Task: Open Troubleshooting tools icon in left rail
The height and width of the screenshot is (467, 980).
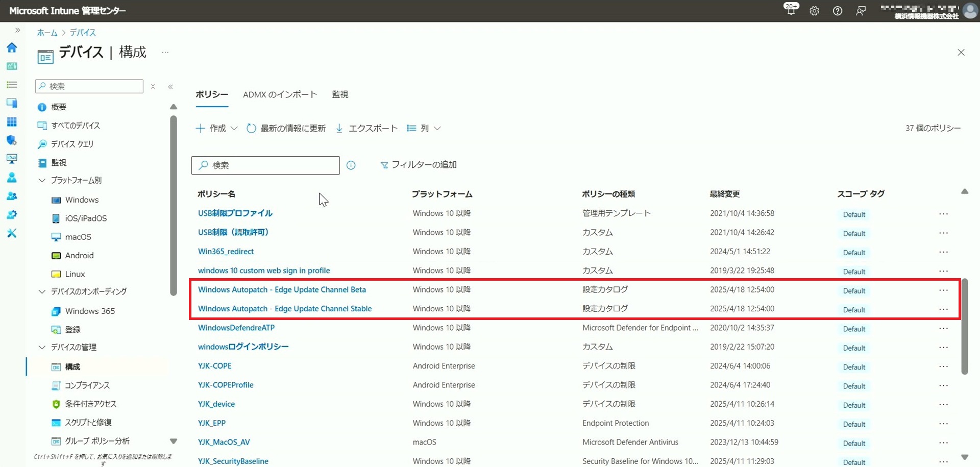Action: click(x=12, y=233)
